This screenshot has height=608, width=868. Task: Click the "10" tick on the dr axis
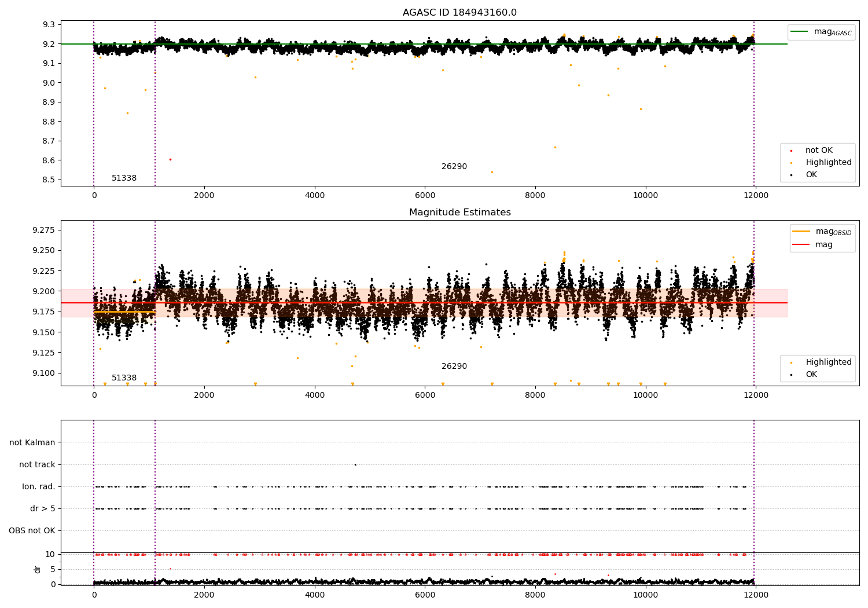point(50,554)
